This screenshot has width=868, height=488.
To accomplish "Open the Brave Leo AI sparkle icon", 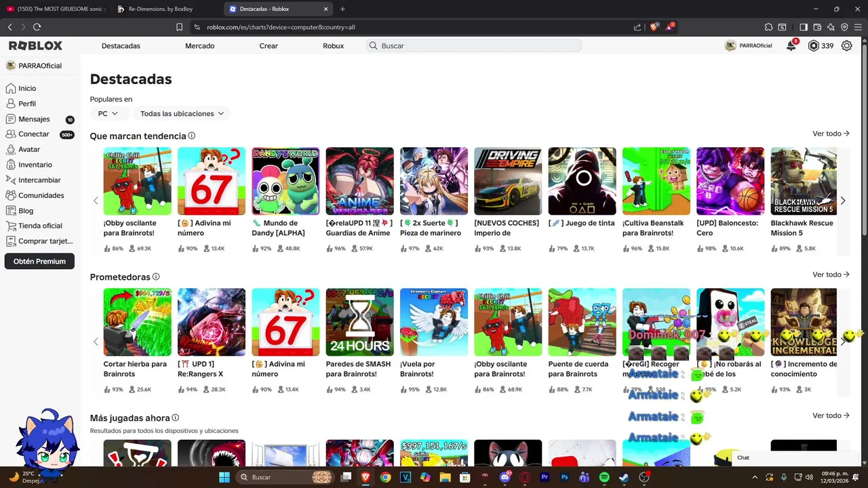I will click(x=831, y=27).
